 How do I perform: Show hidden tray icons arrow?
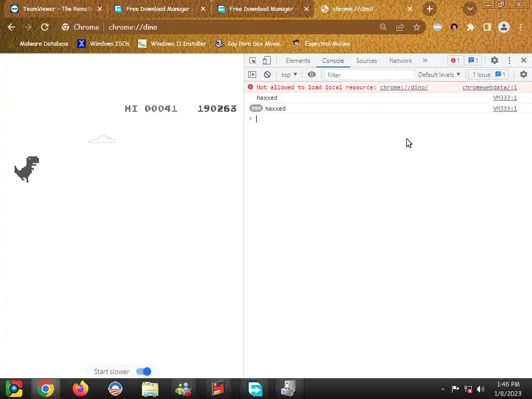443,389
